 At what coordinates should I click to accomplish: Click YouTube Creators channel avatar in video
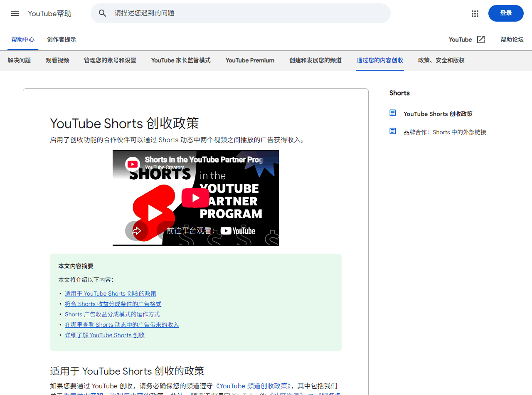[133, 164]
